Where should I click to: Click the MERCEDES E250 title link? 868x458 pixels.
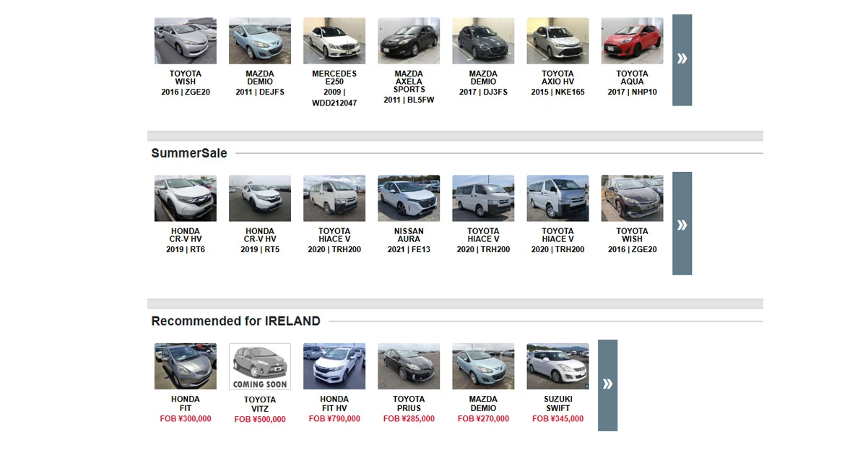(x=334, y=78)
